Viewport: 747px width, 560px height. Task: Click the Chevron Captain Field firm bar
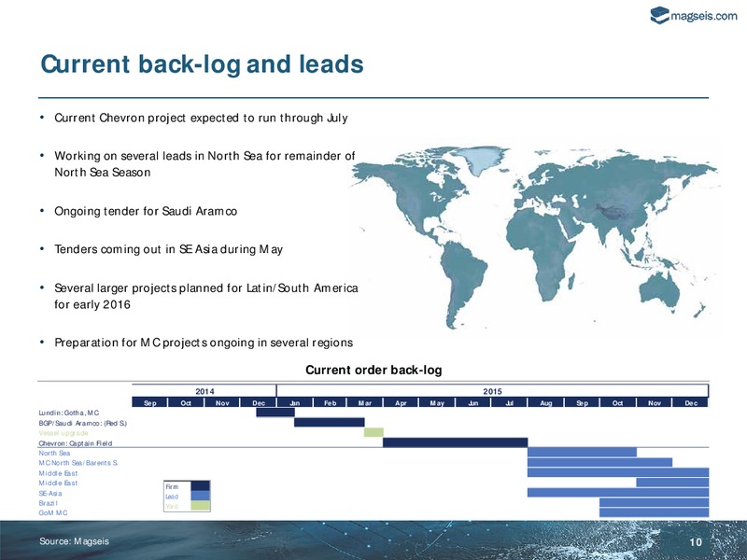point(455,442)
